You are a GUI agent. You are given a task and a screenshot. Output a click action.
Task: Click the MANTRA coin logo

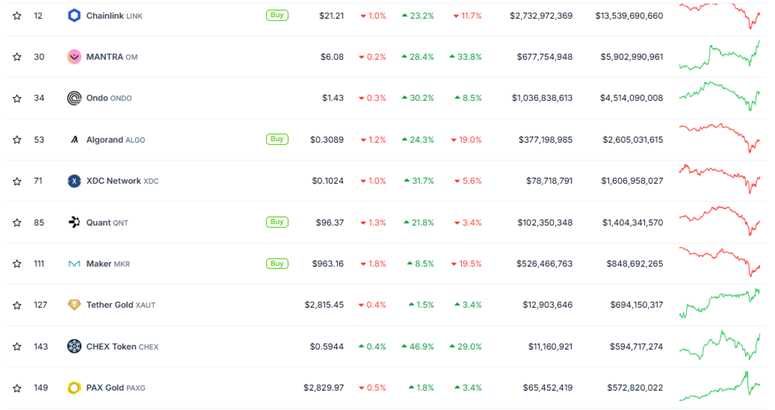[74, 57]
